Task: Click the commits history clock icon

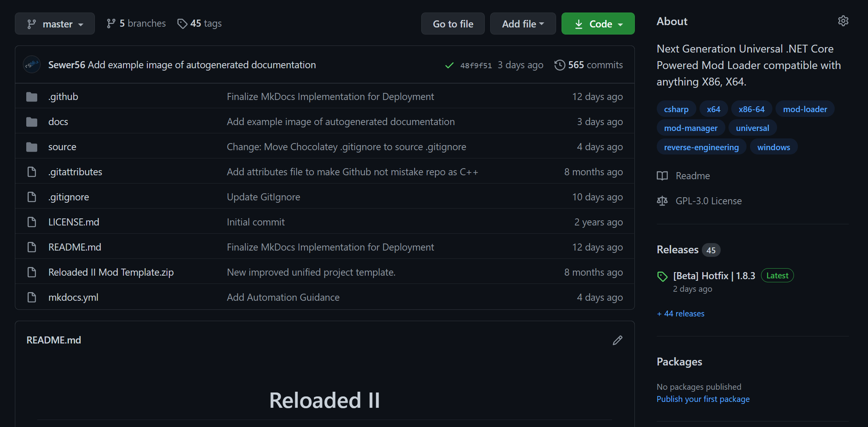Action: [x=560, y=65]
